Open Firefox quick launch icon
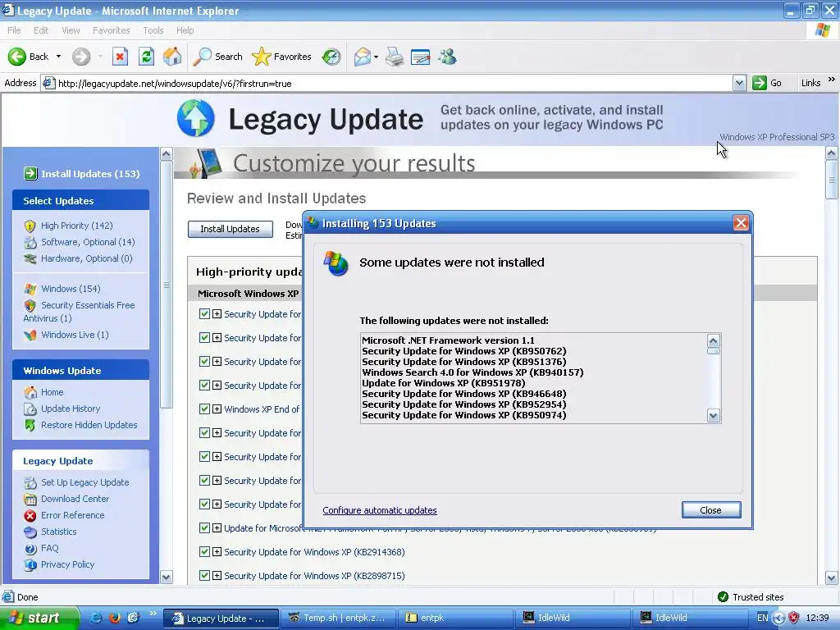This screenshot has width=840, height=630. pyautogui.click(x=115, y=618)
